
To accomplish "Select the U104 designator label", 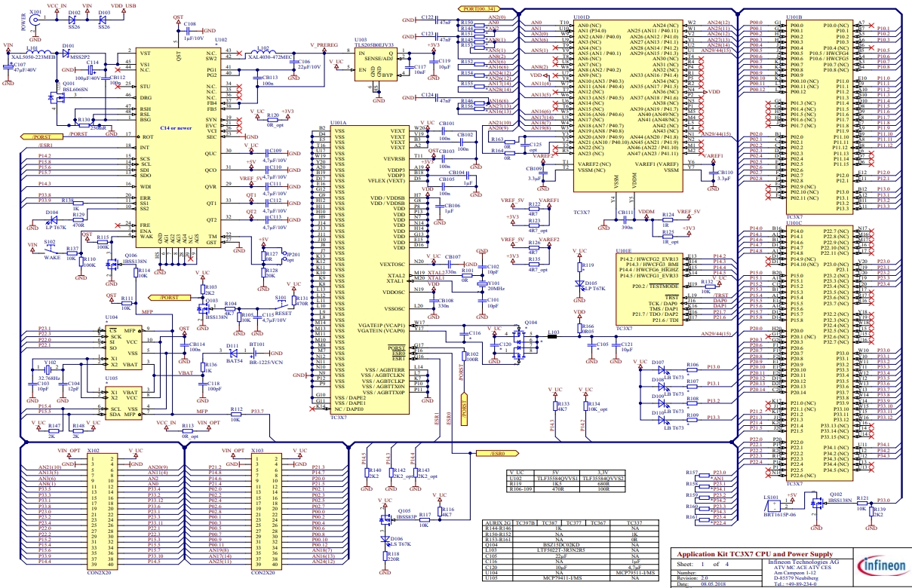I will tap(111, 318).
